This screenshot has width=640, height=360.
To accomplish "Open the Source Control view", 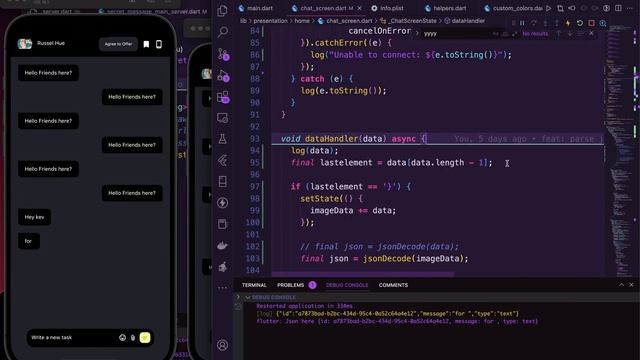I will [223, 54].
